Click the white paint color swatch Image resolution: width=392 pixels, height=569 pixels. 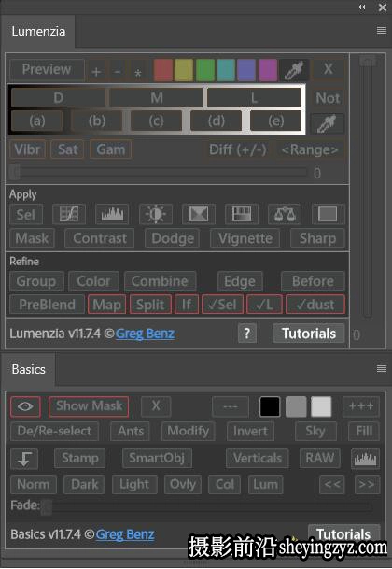pos(321,406)
